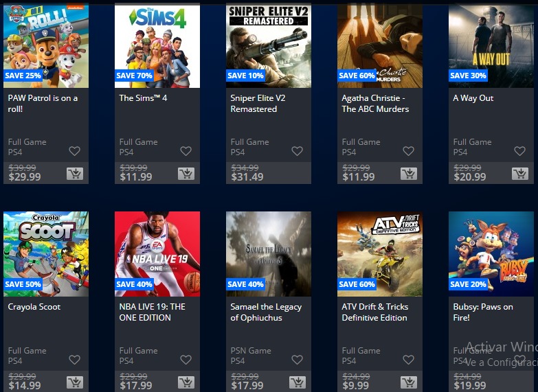Click the SAVE 70% badge on The Sims 4
Image resolution: width=538 pixels, height=392 pixels.
click(134, 76)
